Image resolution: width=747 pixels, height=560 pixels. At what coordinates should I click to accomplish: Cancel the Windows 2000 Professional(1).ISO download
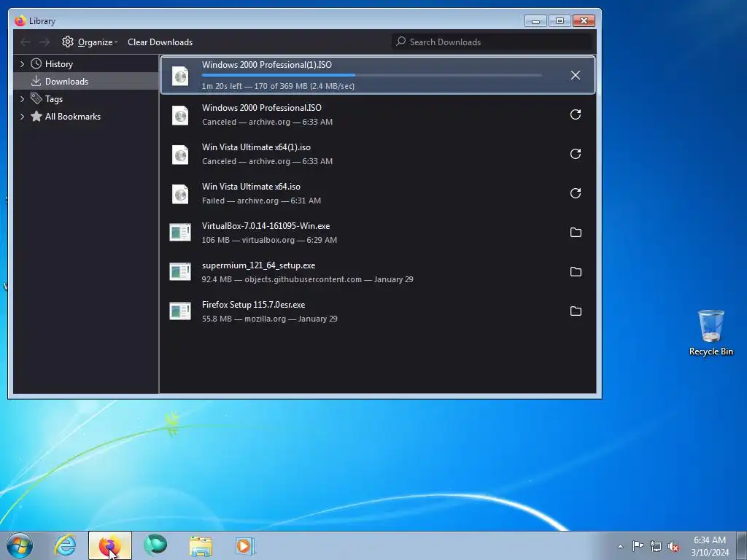[x=576, y=75]
